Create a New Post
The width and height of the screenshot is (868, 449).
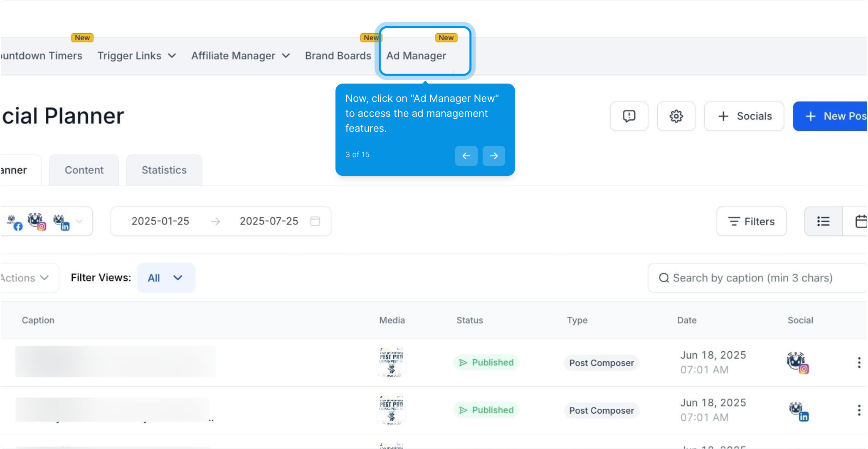point(830,116)
